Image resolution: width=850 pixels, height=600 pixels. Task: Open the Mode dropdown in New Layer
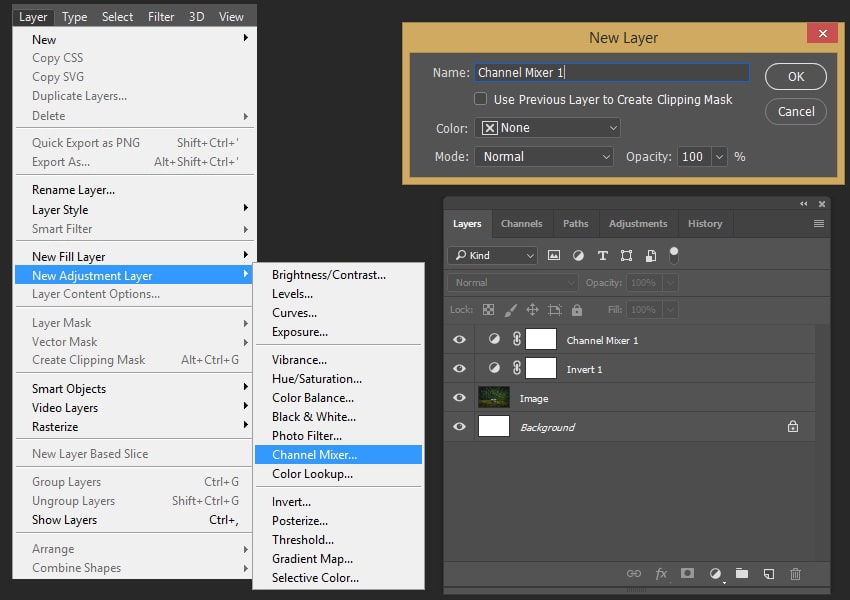pos(544,157)
